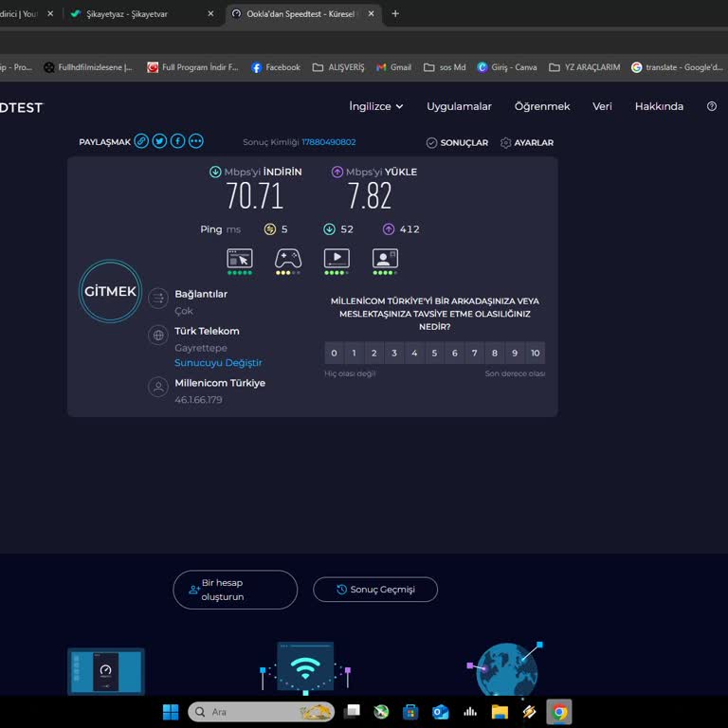Select rating 2 on recommendation scale
Image resolution: width=728 pixels, height=728 pixels.
[374, 353]
